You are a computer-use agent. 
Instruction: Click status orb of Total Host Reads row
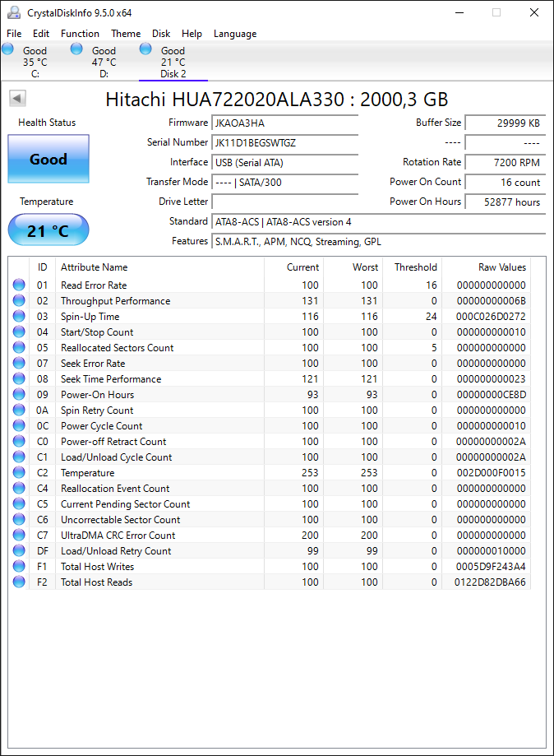[x=19, y=582]
